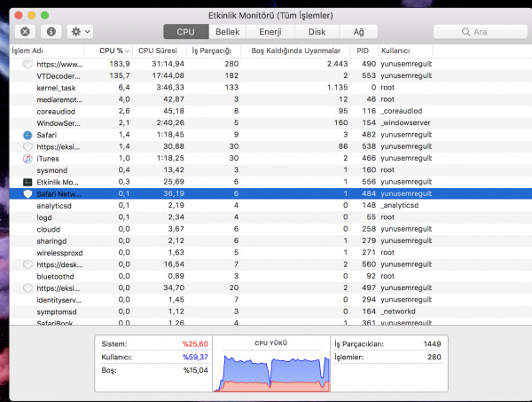
Task: Click the Ara search field
Action: [481, 32]
